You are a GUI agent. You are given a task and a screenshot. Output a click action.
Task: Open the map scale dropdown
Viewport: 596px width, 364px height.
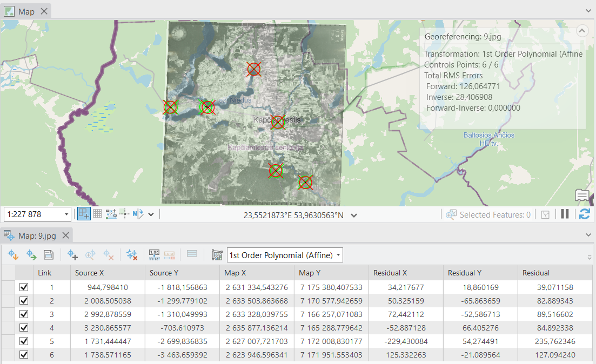pyautogui.click(x=67, y=214)
